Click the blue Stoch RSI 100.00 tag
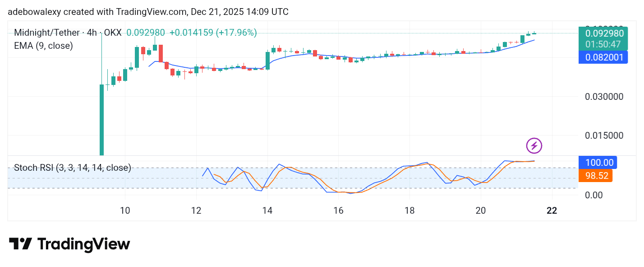This screenshot has height=267, width=644. click(x=598, y=162)
